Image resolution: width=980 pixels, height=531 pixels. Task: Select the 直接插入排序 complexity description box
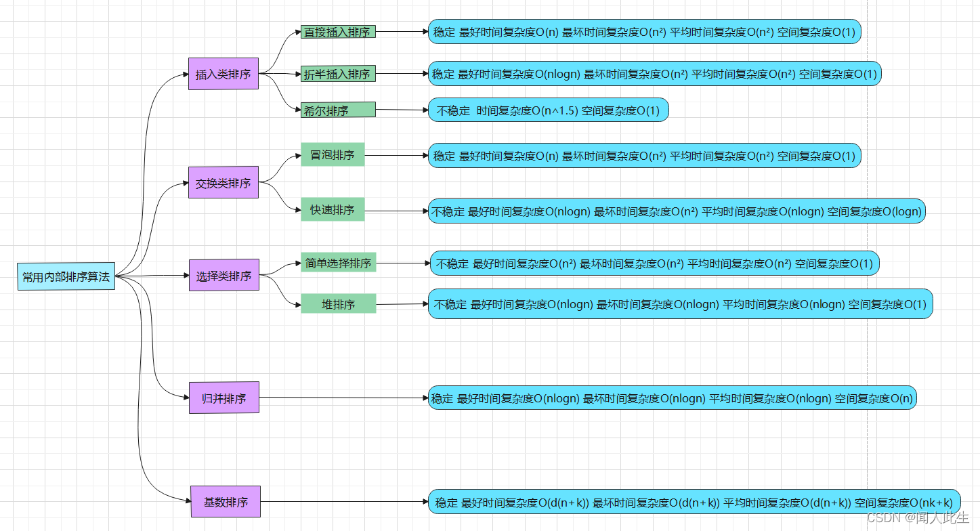[x=645, y=32]
